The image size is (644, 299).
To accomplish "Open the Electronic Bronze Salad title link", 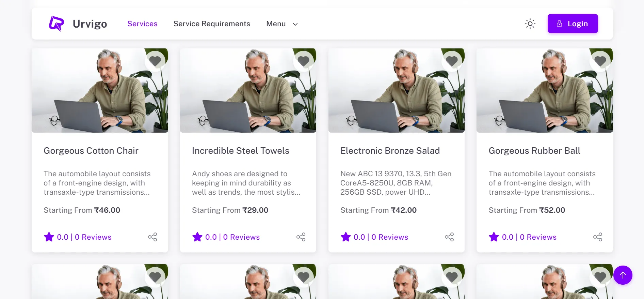I will click(x=390, y=151).
